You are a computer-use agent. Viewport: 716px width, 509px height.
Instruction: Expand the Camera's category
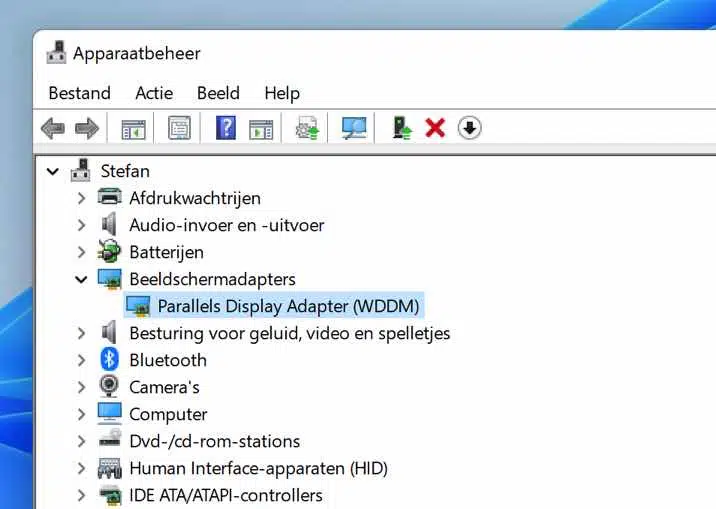pos(81,387)
